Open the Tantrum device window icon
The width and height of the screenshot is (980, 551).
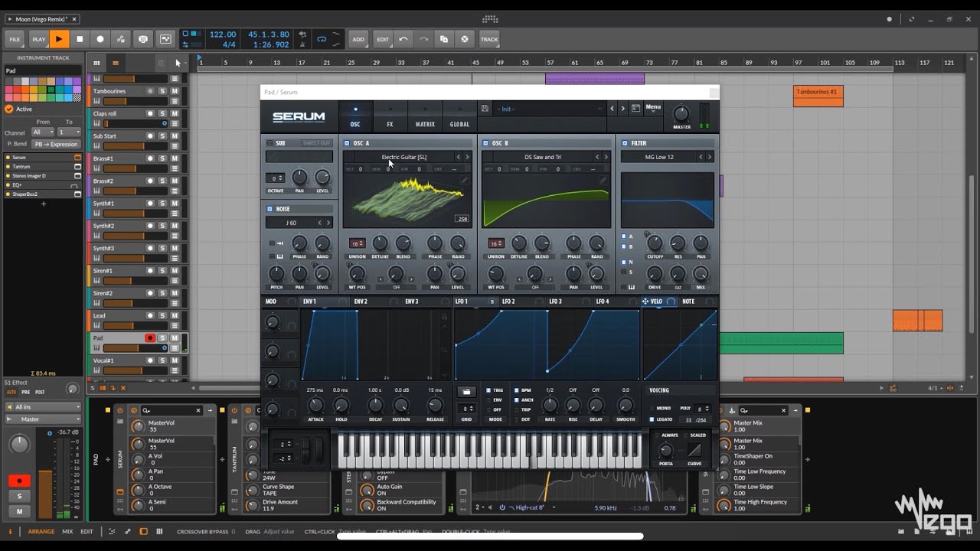[77, 167]
